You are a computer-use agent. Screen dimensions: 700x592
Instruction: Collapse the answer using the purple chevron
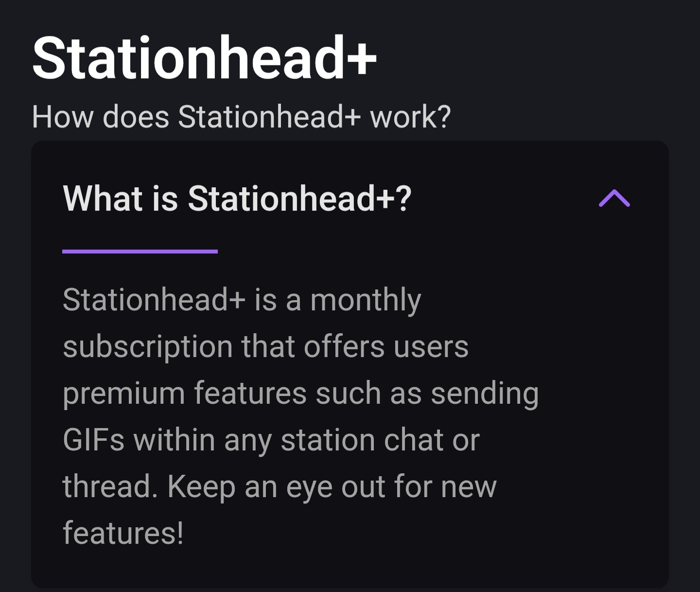(x=614, y=198)
